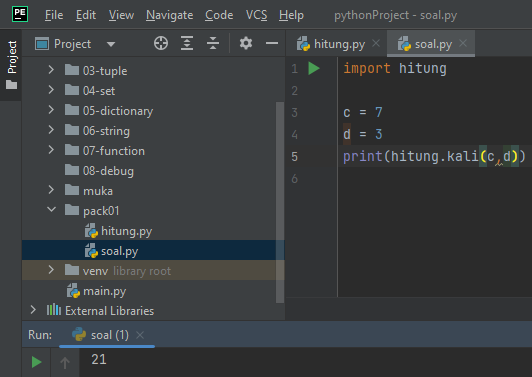Close the soal.py editor tab
This screenshot has width=532, height=377.
pos(463,43)
